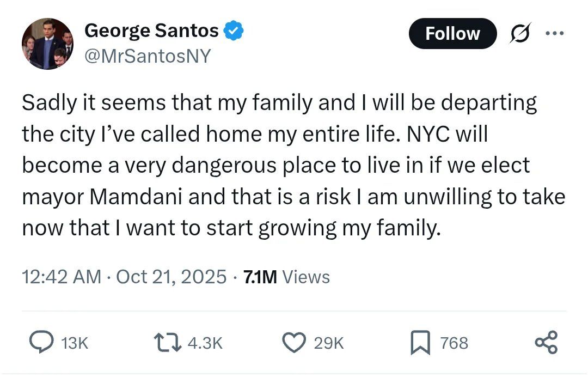View the 7.1M Views analytics
Image resolution: width=588 pixels, height=383 pixels.
point(286,277)
